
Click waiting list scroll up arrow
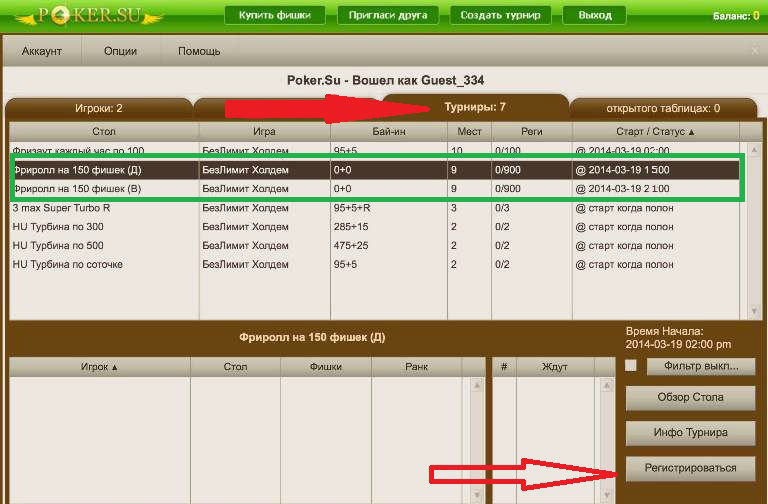point(607,385)
